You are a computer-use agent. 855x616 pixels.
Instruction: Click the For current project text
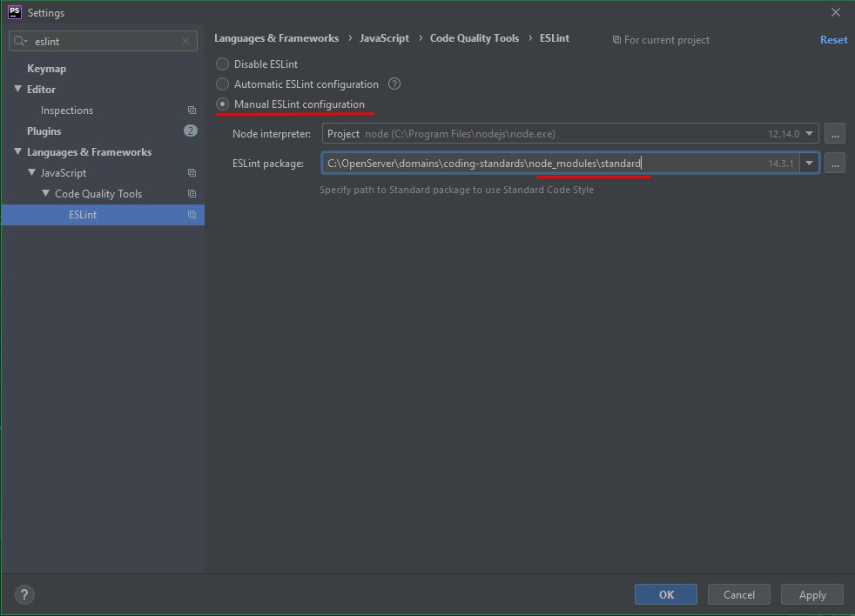click(666, 40)
